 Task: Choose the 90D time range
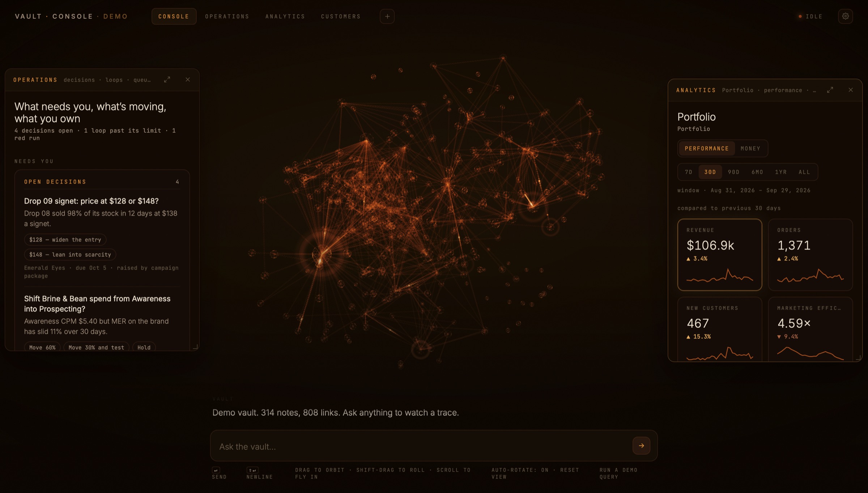click(x=733, y=172)
